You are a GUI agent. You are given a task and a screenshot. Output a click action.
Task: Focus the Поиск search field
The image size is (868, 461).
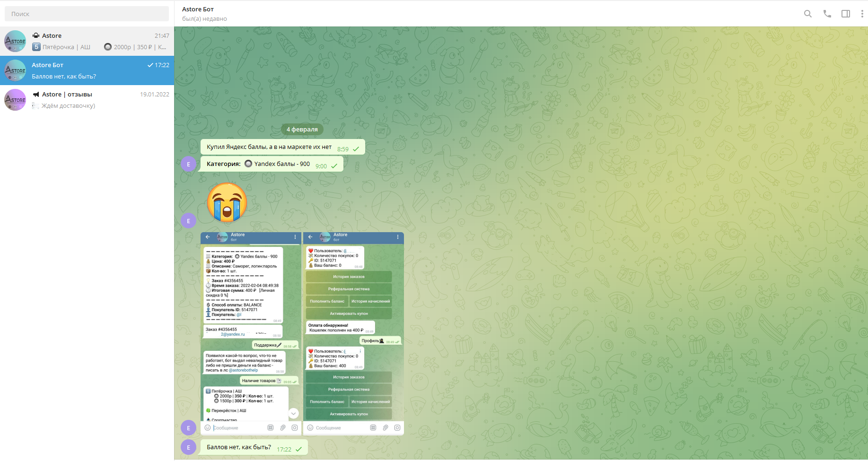tap(87, 14)
